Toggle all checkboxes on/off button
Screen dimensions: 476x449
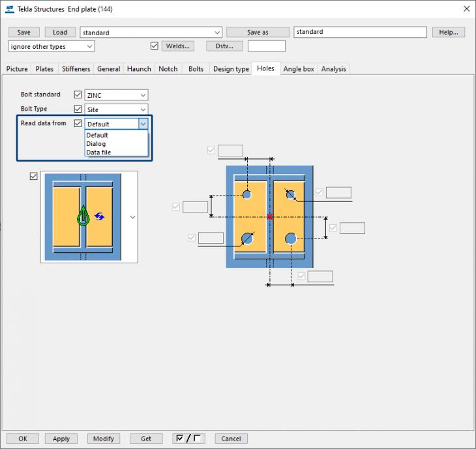click(188, 439)
